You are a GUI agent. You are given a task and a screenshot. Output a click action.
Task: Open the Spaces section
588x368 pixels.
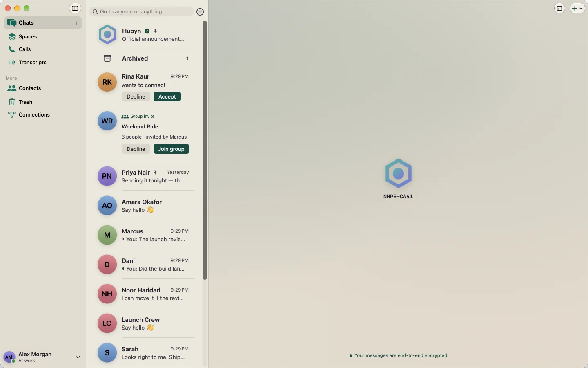pos(43,36)
